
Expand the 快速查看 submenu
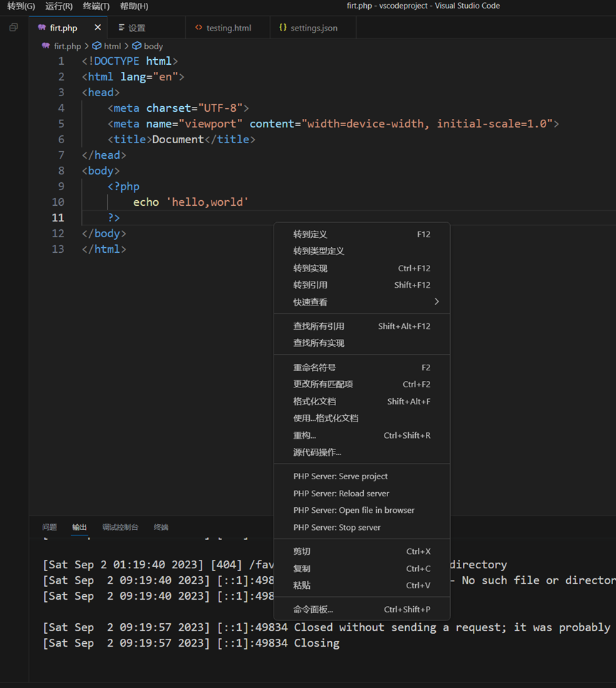(x=310, y=301)
